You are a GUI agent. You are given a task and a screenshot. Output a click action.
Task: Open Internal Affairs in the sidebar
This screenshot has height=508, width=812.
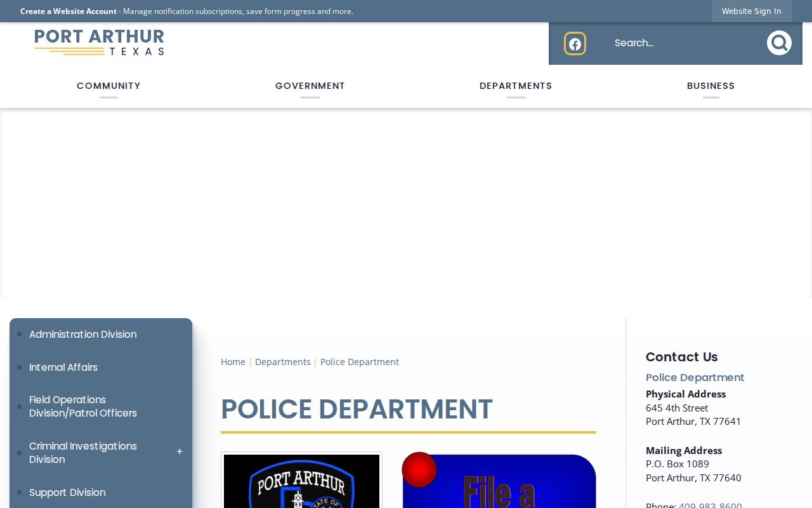click(63, 368)
